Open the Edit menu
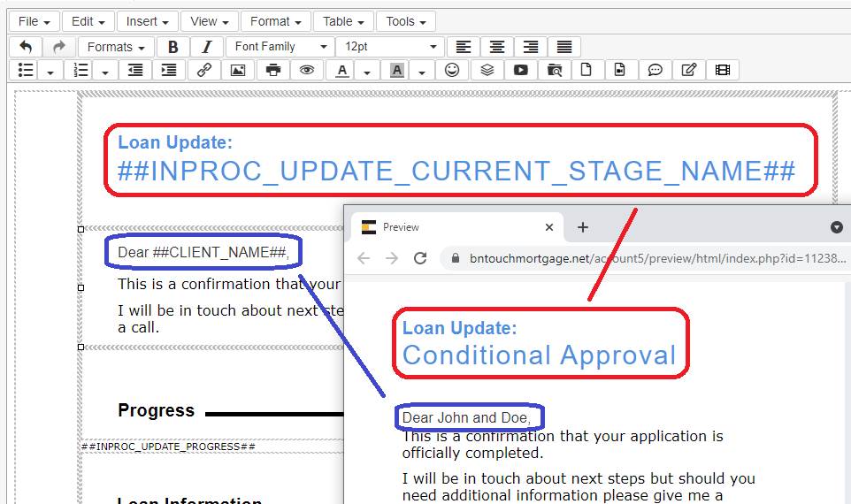This screenshot has height=504, width=851. (x=88, y=21)
